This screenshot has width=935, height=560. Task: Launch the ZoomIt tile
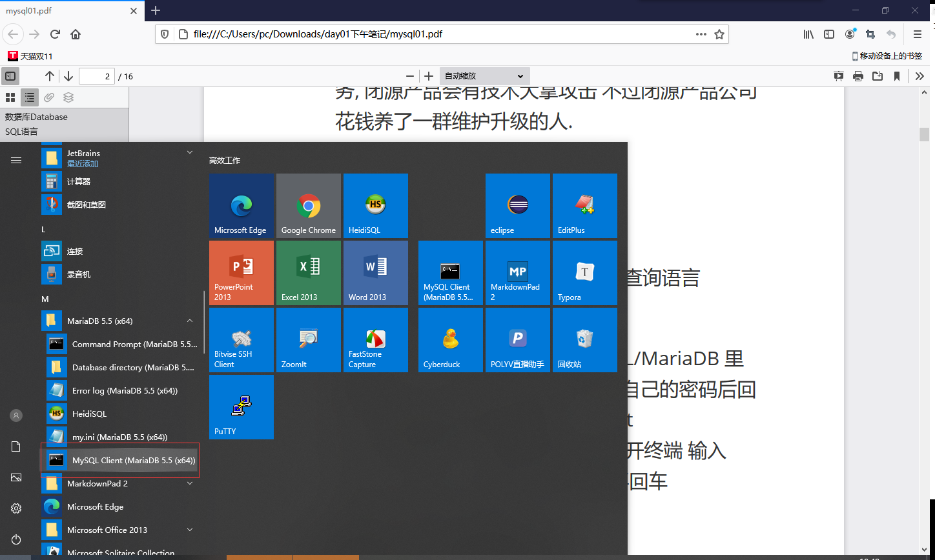309,340
